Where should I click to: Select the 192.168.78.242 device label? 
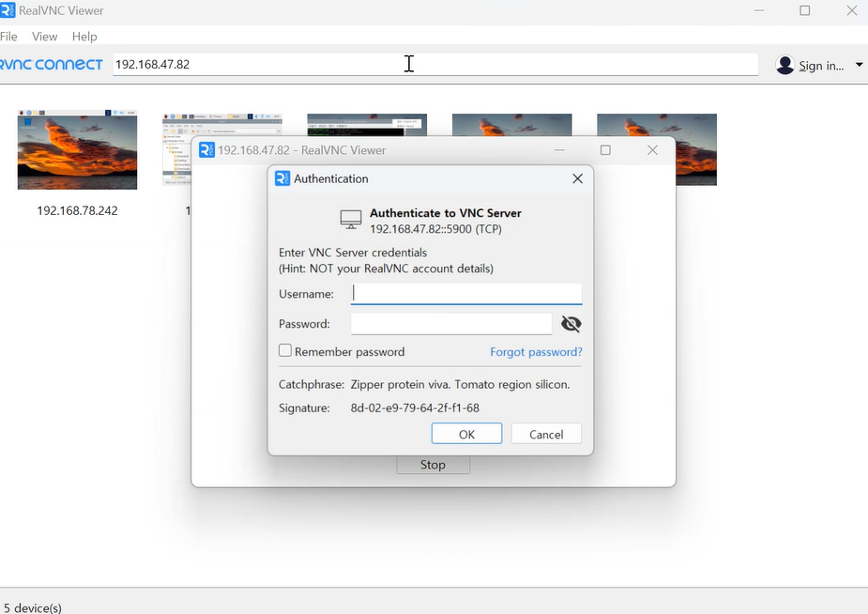click(78, 210)
